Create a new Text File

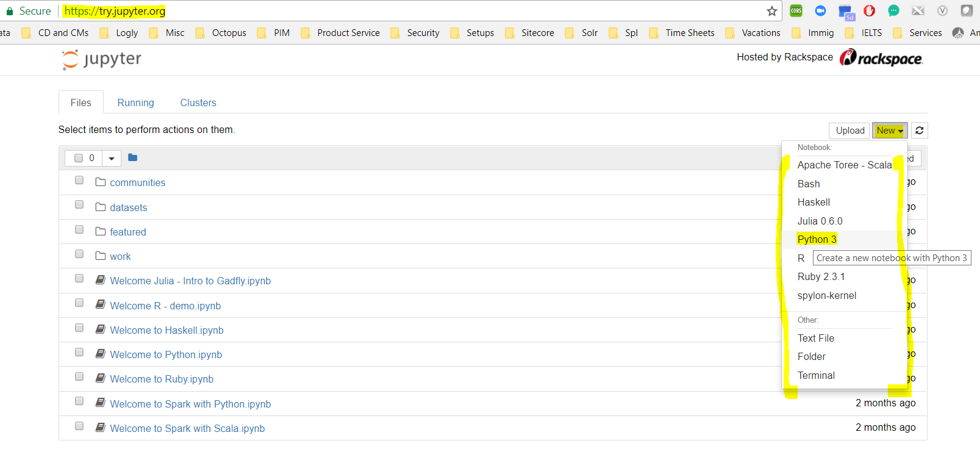pos(845,338)
